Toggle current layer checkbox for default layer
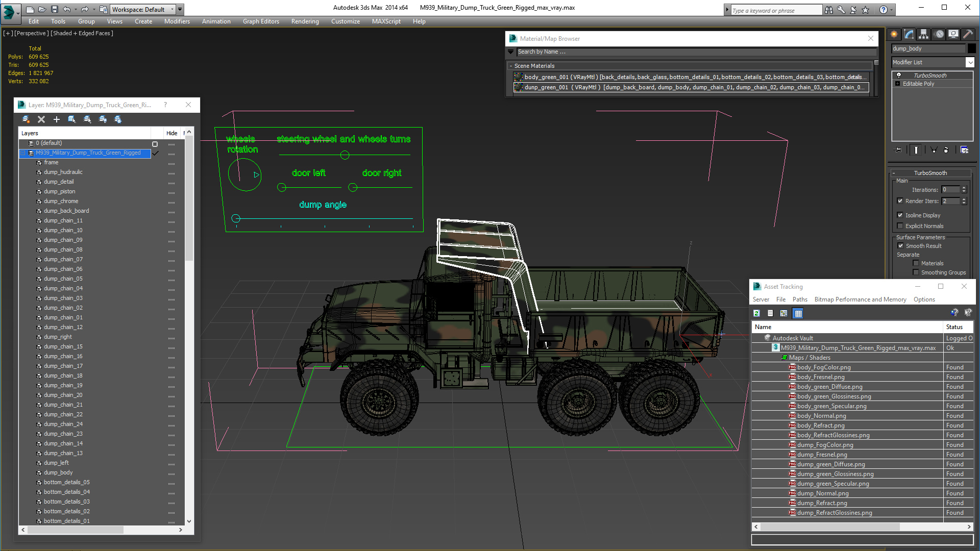 (x=155, y=144)
